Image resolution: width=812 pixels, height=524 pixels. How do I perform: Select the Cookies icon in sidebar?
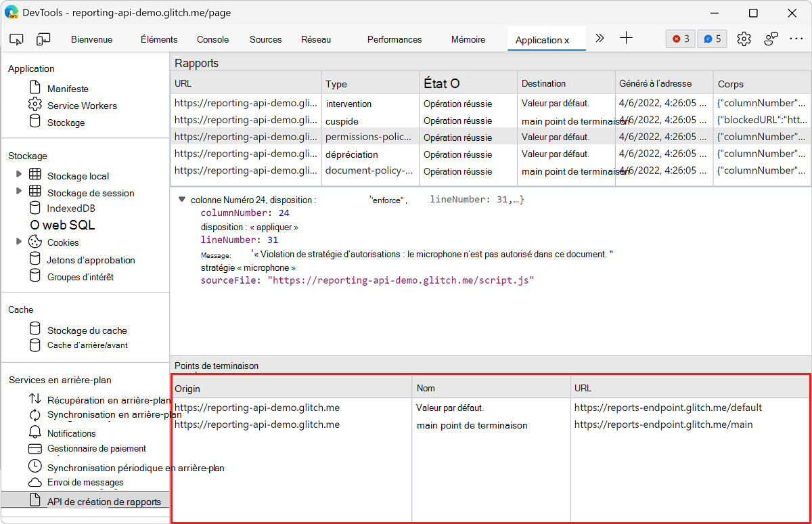click(35, 242)
